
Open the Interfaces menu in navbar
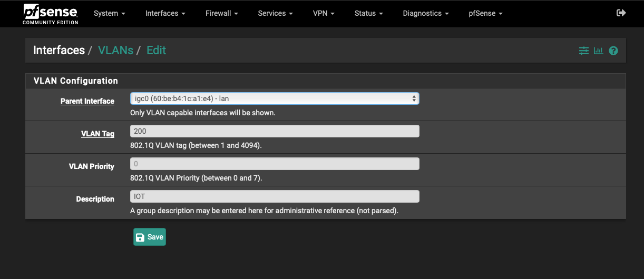[165, 13]
